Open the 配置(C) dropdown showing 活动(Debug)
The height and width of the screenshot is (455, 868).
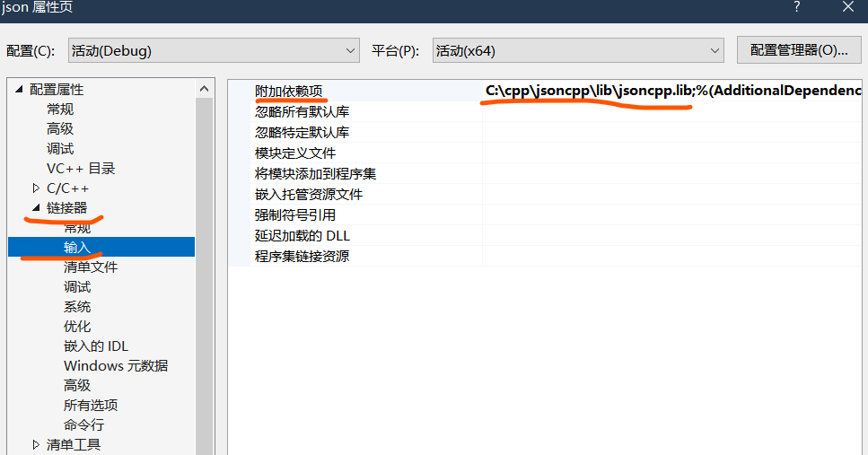(214, 50)
